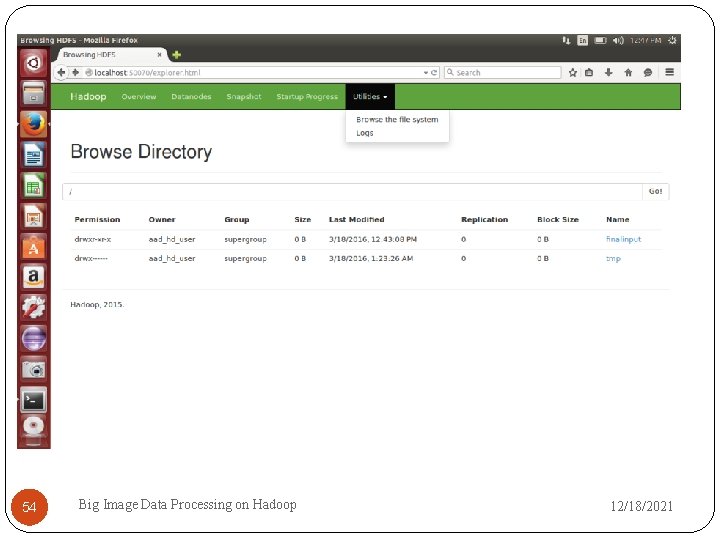Open the Snapshot page

click(x=244, y=96)
